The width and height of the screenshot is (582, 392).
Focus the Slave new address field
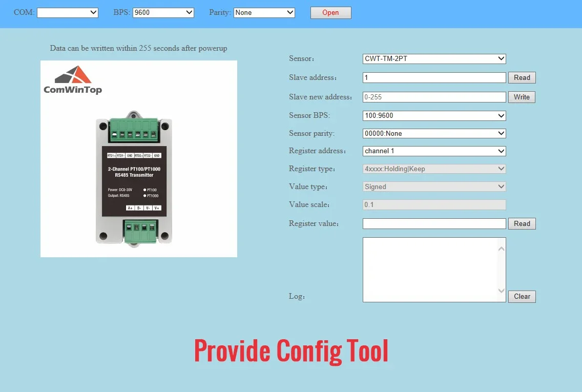point(434,97)
